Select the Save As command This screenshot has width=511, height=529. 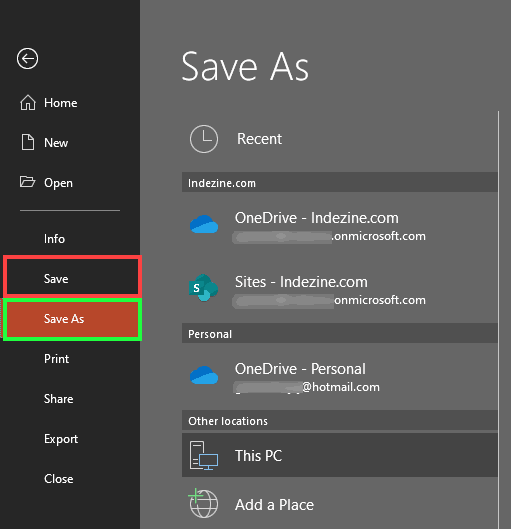click(x=73, y=319)
